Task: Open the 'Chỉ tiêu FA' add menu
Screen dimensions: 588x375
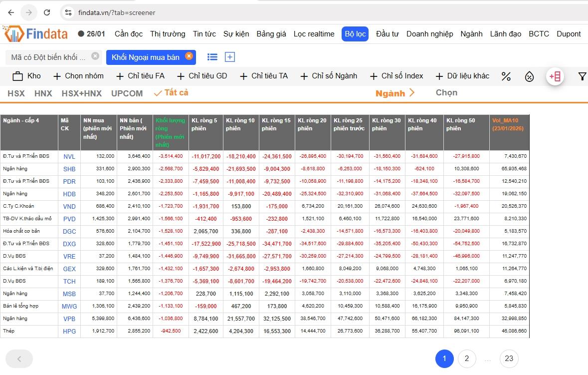Action: (140, 76)
